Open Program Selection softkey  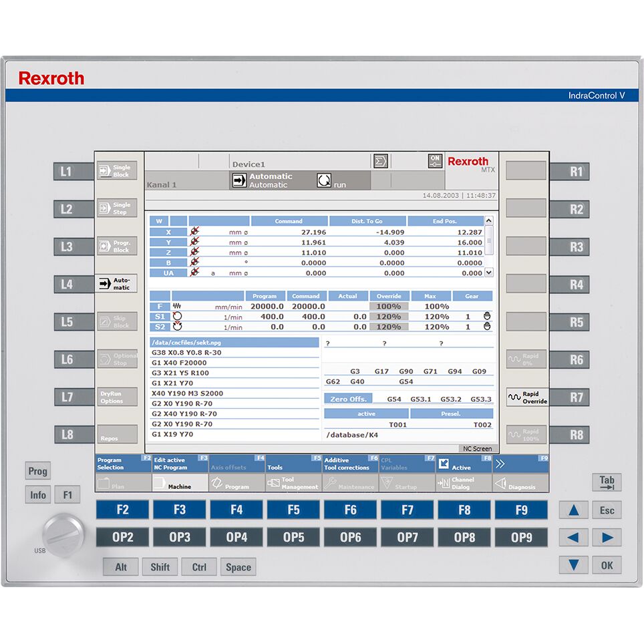(x=123, y=464)
